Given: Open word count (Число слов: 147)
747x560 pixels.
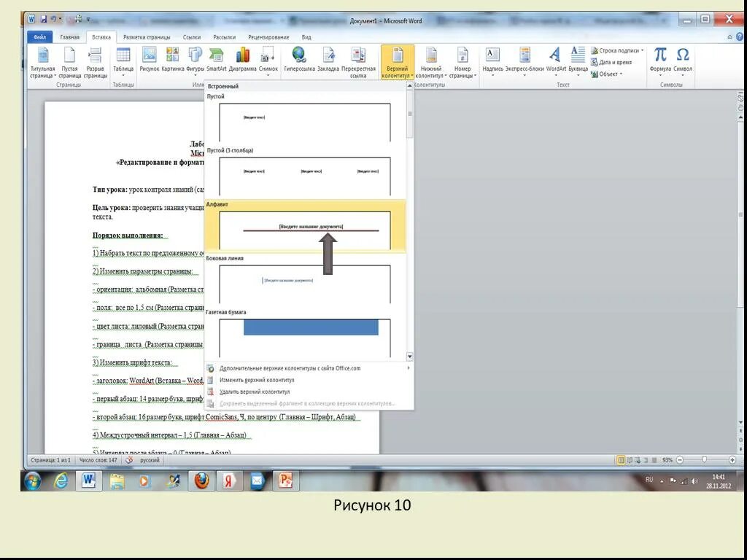Looking at the screenshot, I should [98, 461].
